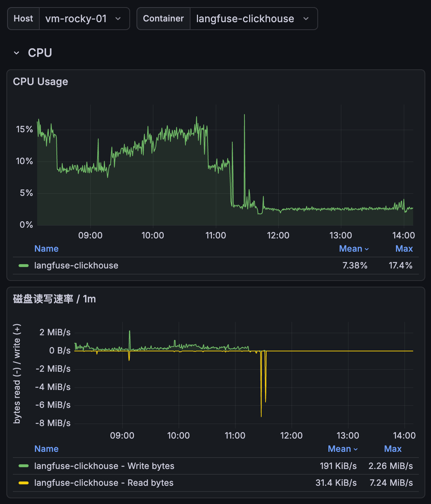431x504 pixels.
Task: Toggle visibility of the Write bytes series
Action: 104,466
